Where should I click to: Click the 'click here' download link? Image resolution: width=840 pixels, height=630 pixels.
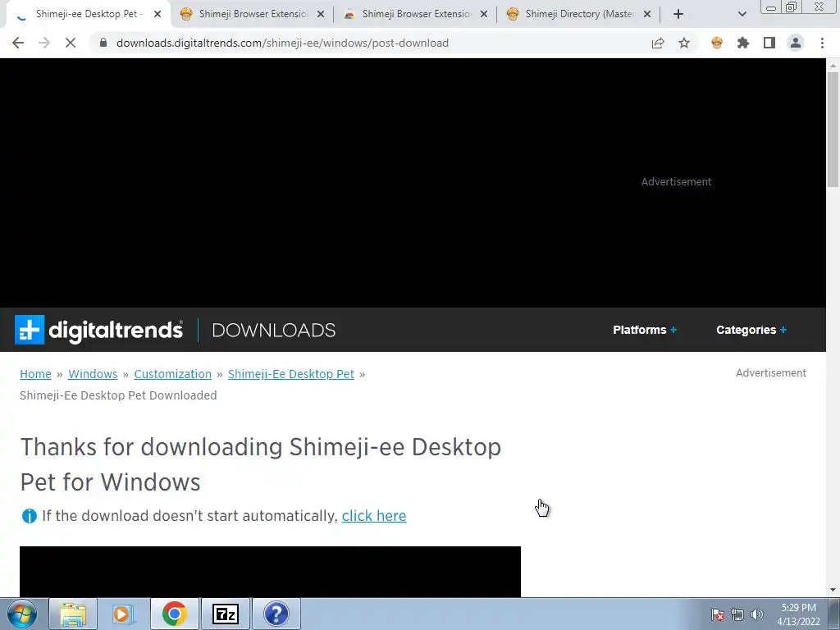(374, 516)
